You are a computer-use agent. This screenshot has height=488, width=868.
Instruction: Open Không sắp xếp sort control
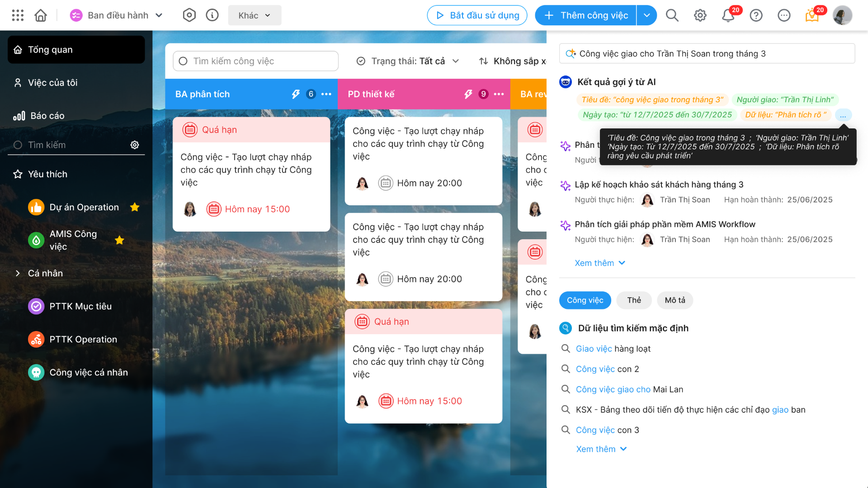(x=513, y=61)
